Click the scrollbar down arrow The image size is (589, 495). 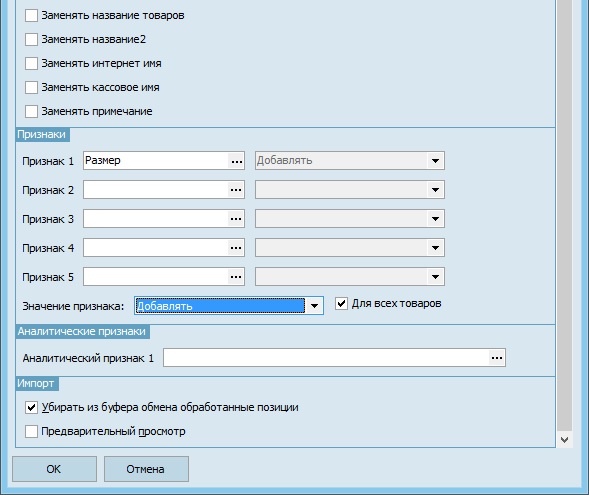(564, 439)
